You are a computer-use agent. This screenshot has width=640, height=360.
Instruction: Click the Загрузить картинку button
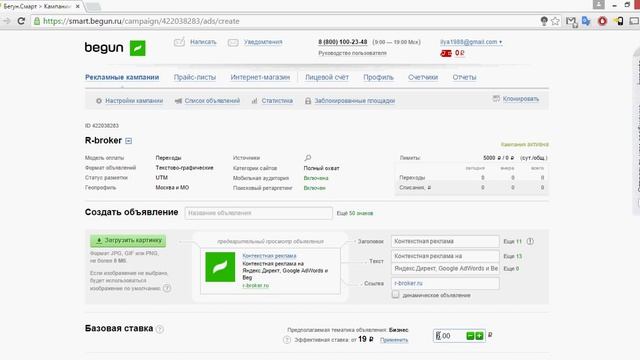pos(128,241)
